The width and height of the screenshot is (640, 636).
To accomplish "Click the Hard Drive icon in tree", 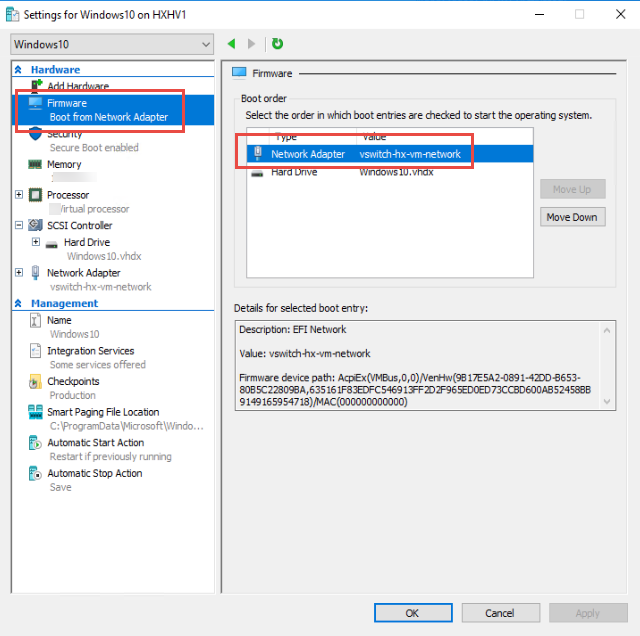I will click(x=51, y=245).
